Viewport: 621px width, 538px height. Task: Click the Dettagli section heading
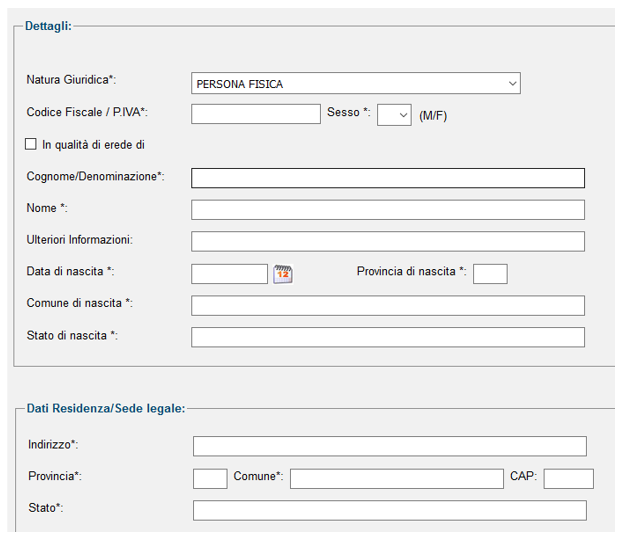(48, 26)
